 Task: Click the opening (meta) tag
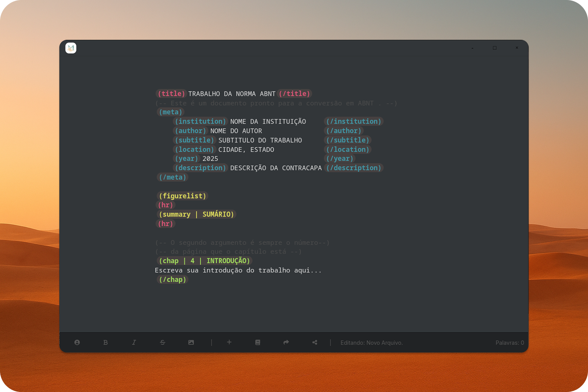pos(170,112)
